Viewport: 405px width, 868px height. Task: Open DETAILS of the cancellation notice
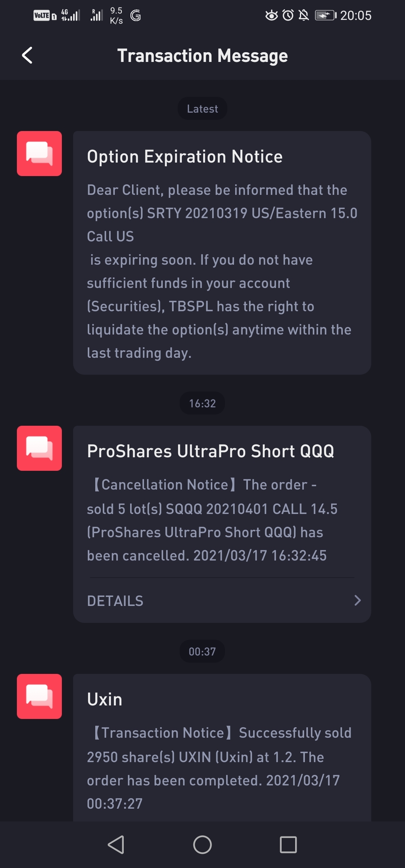click(x=115, y=601)
